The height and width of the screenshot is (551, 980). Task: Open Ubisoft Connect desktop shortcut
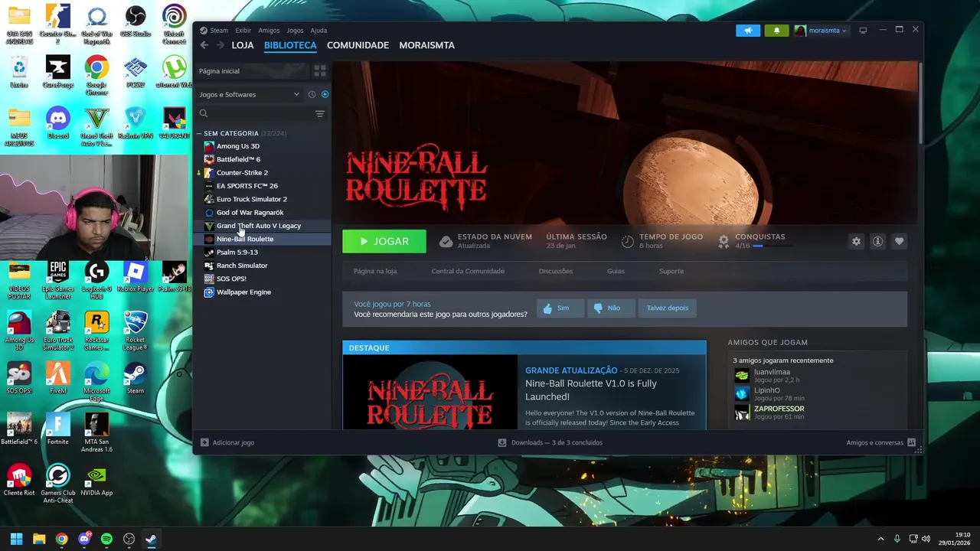(174, 23)
